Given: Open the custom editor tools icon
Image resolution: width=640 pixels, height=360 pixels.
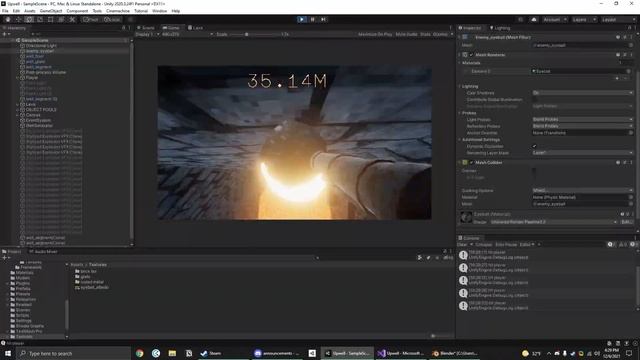Looking at the screenshot, I should click(x=72, y=19).
